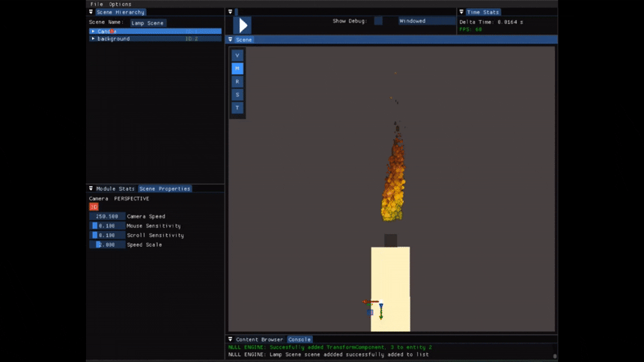This screenshot has height=362, width=644.
Task: Click the FPS: 60 readout
Action: (471, 30)
